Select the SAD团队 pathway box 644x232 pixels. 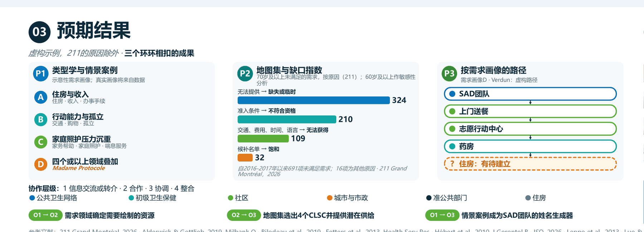tap(530, 94)
